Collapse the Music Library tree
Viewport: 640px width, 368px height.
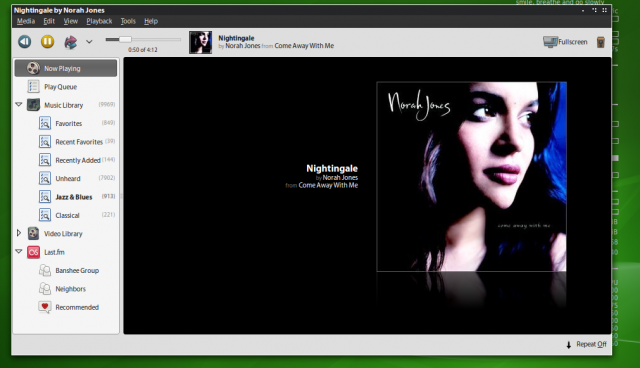tap(19, 104)
